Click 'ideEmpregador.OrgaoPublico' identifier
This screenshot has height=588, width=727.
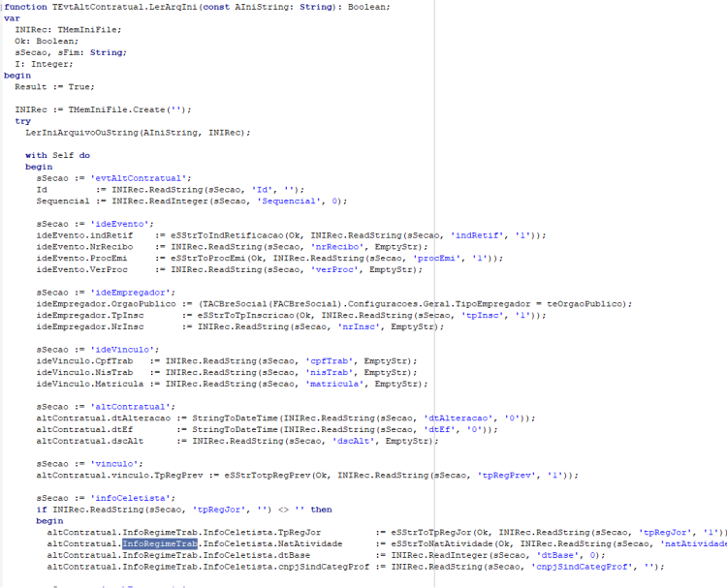107,304
